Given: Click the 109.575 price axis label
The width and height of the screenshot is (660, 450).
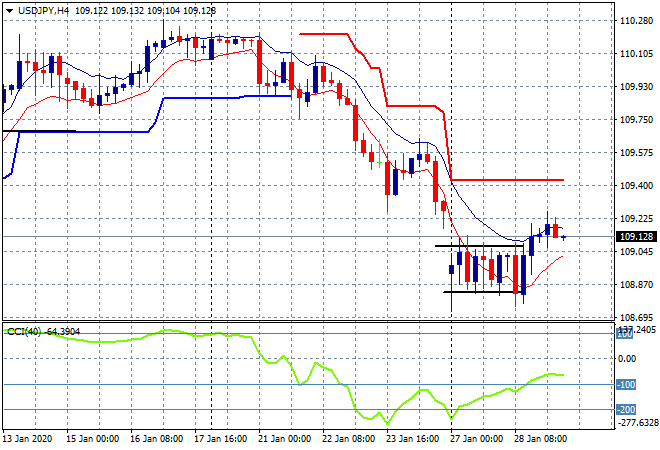Looking at the screenshot, I should (x=636, y=153).
